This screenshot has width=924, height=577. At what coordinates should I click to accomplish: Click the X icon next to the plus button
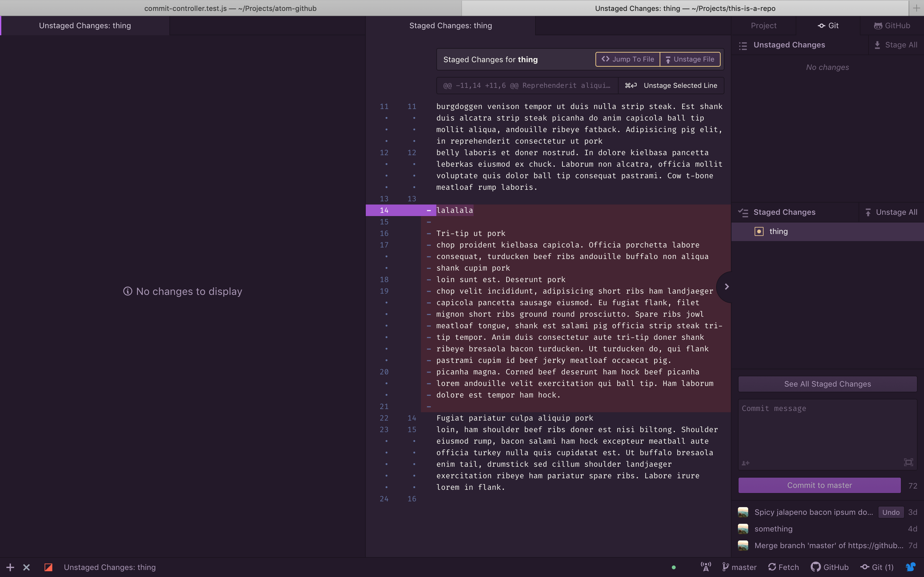coord(26,567)
